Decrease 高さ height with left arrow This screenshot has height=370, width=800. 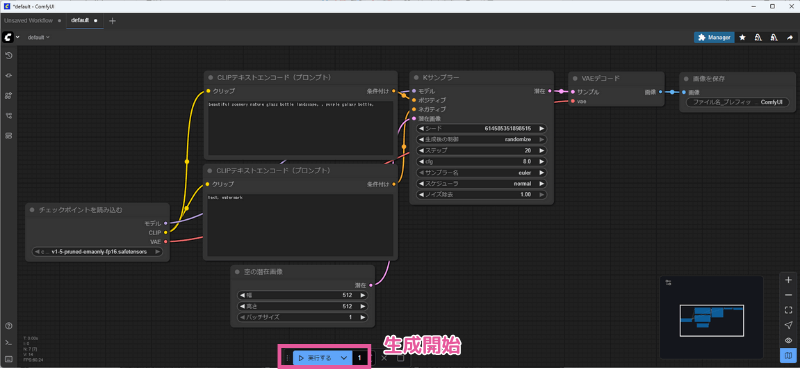242,306
